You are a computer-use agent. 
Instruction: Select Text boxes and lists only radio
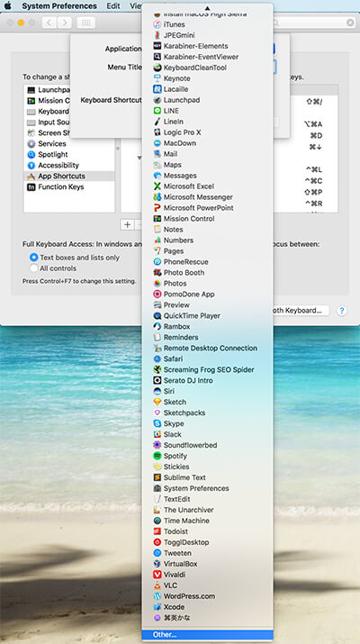[33, 258]
